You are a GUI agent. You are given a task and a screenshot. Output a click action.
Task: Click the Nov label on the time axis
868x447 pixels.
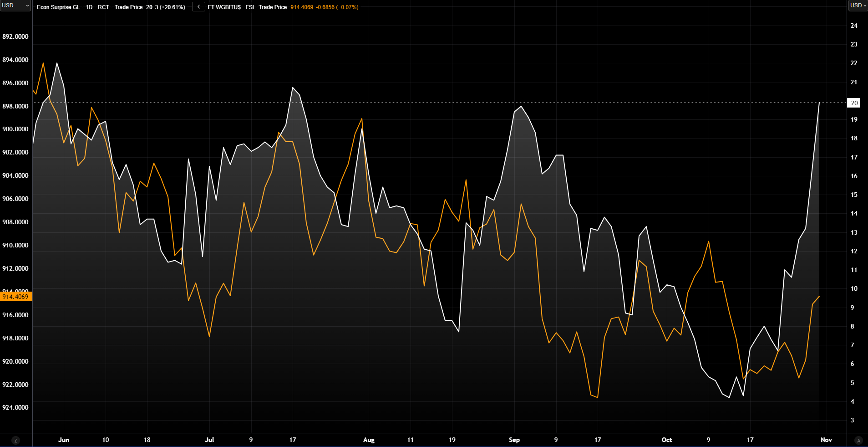[826, 440]
